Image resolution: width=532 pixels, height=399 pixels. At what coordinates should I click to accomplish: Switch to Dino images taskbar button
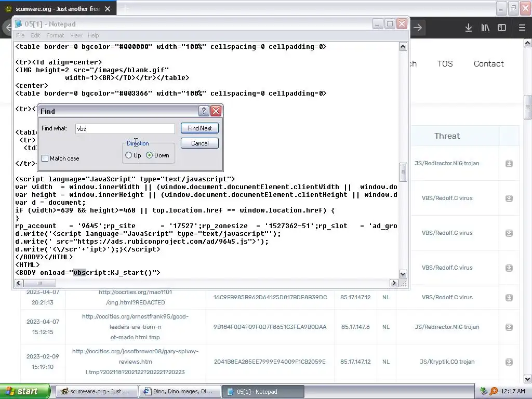(x=180, y=391)
